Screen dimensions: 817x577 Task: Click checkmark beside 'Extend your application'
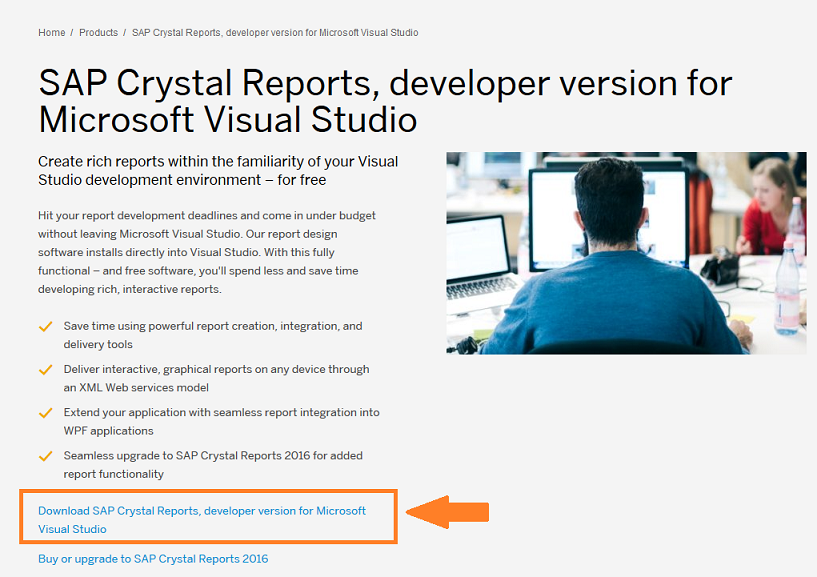46,413
